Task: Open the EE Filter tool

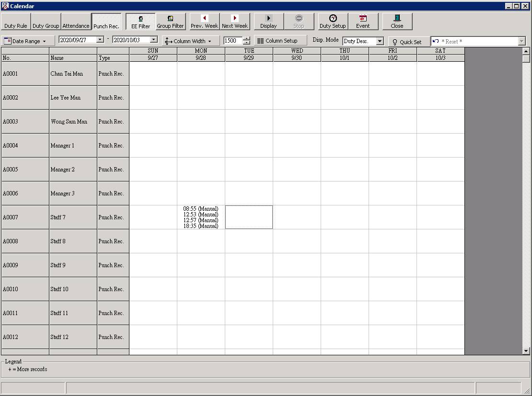Action: click(x=140, y=22)
